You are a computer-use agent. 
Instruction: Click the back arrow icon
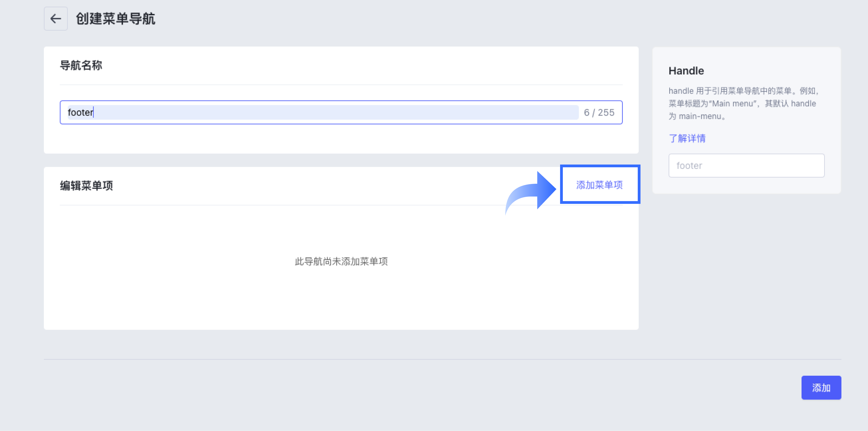pyautogui.click(x=56, y=19)
